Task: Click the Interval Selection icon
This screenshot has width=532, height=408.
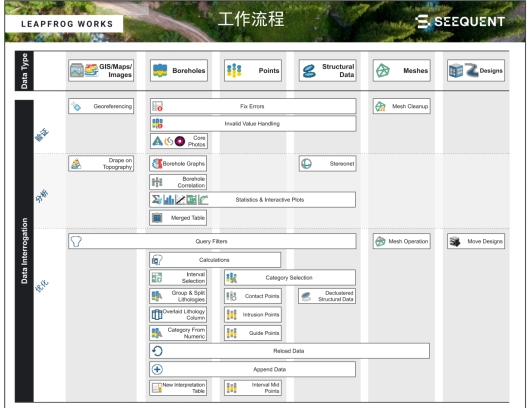Action: (157, 278)
